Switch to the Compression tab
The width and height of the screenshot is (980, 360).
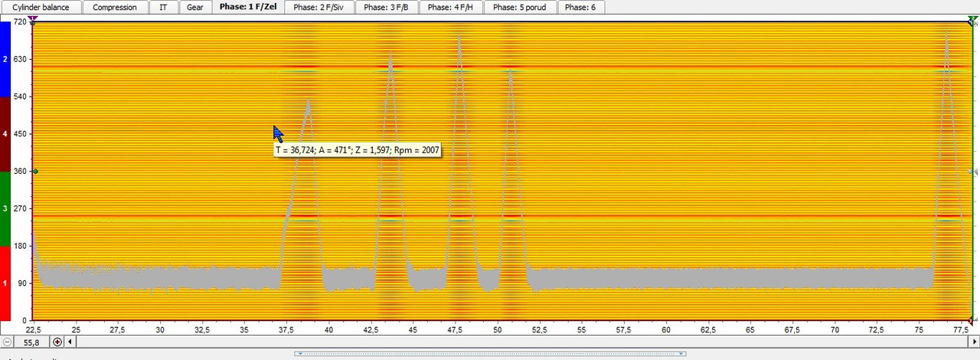coord(115,7)
